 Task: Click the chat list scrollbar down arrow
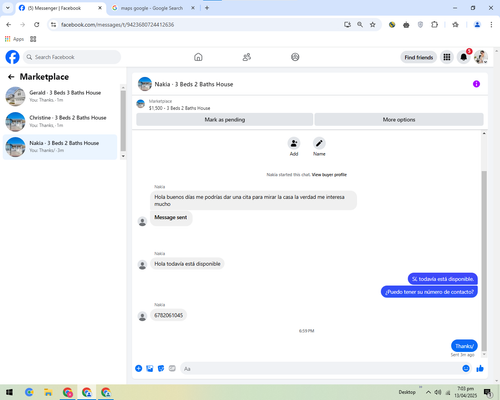point(123,156)
